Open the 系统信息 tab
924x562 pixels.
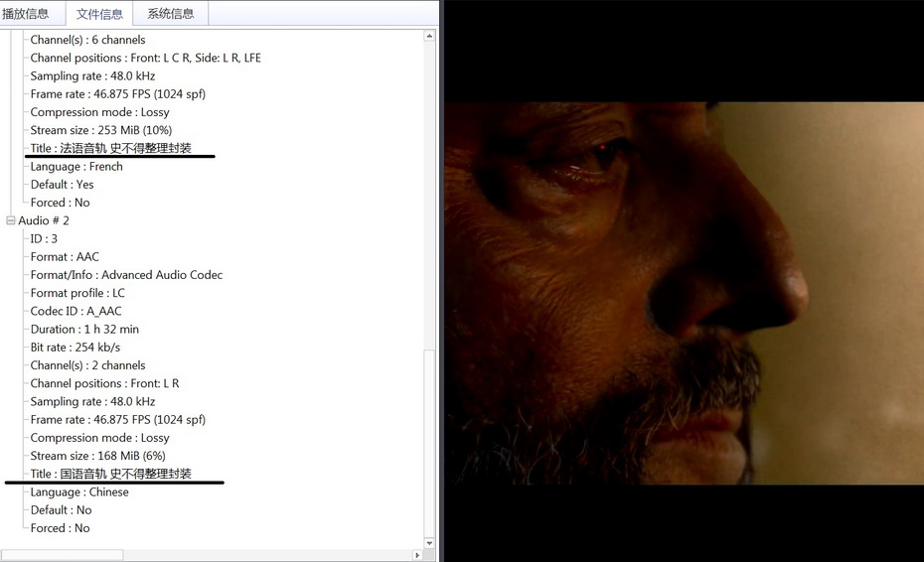tap(170, 13)
